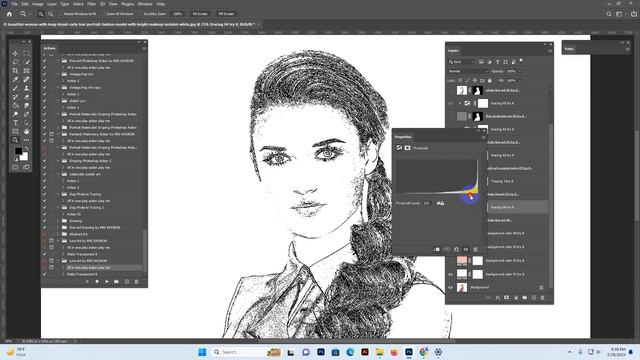This screenshot has height=360, width=640.
Task: Open the Window menu
Action: 145,4
